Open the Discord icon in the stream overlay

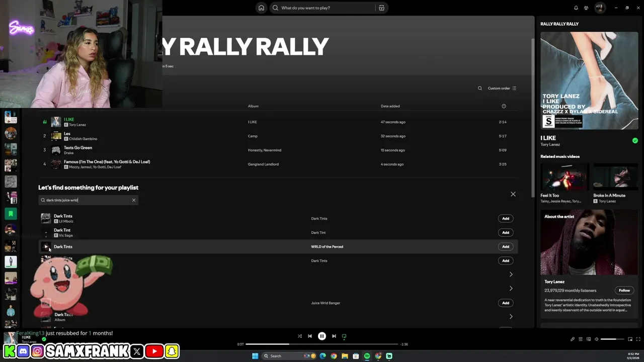pos(23,351)
